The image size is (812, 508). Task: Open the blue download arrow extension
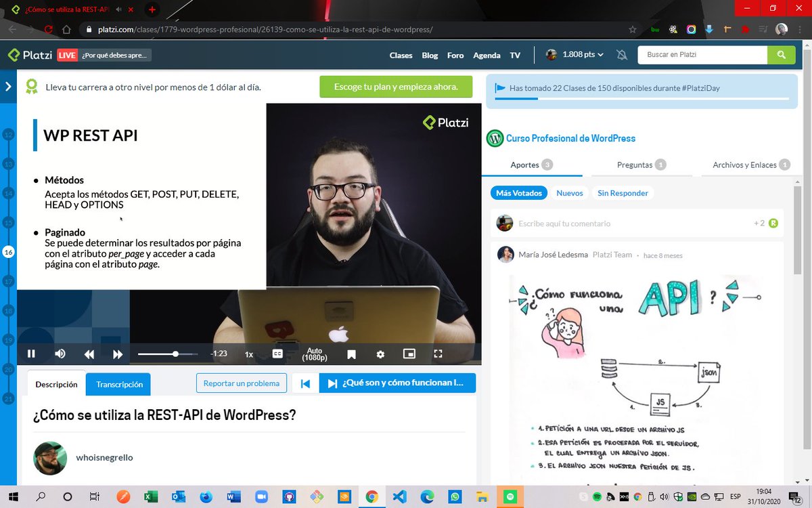[709, 30]
